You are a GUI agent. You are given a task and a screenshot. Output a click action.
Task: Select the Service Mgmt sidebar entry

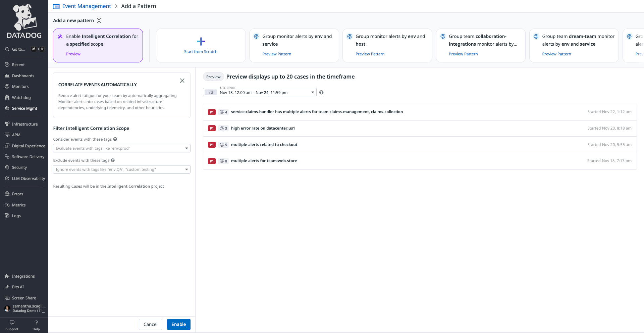[x=24, y=108]
